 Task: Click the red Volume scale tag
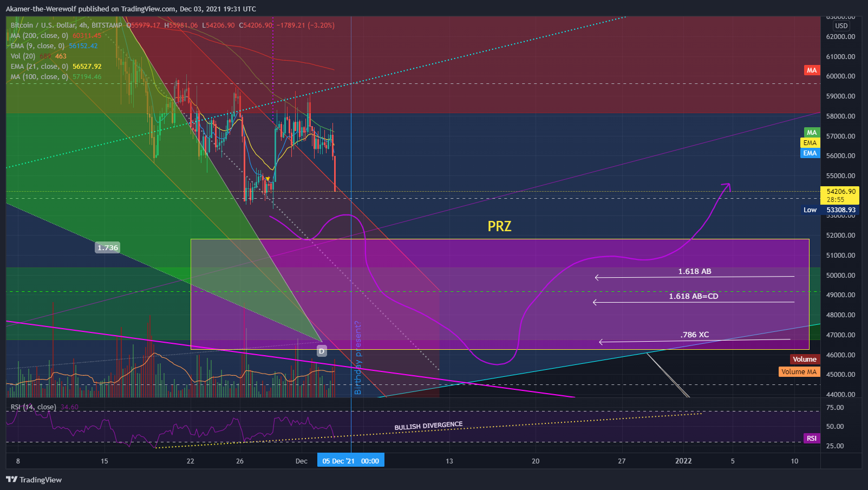(x=804, y=360)
